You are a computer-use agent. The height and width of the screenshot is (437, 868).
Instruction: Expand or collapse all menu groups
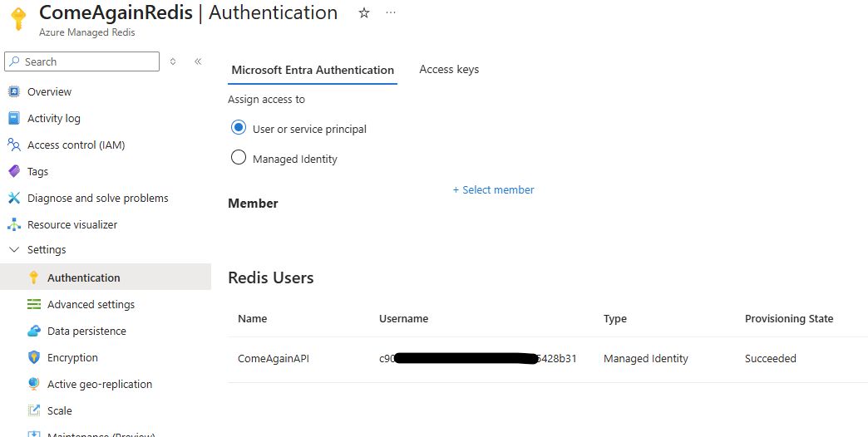pyautogui.click(x=173, y=61)
